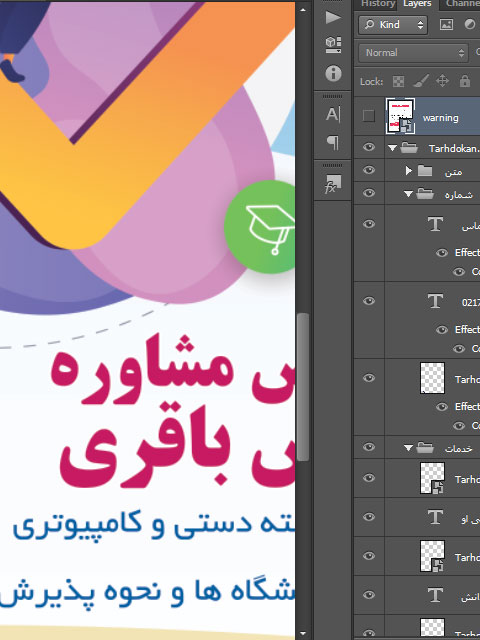Lock transparent pixels

tap(398, 82)
